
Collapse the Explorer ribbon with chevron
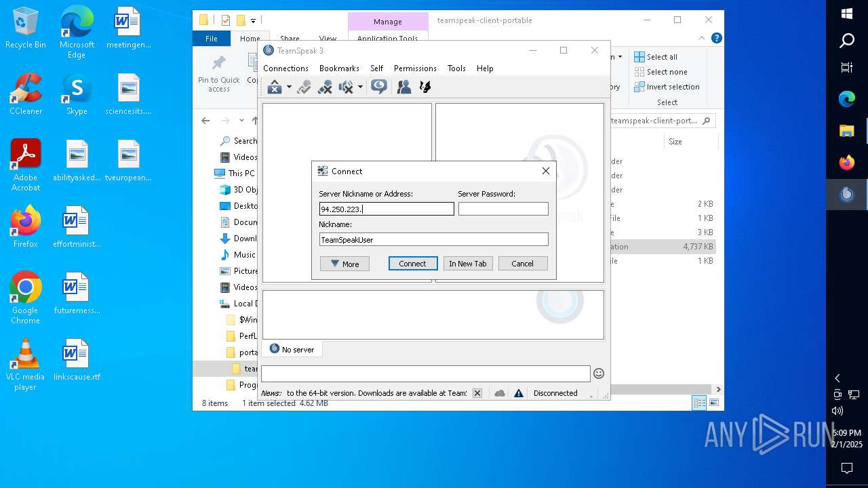(x=702, y=39)
